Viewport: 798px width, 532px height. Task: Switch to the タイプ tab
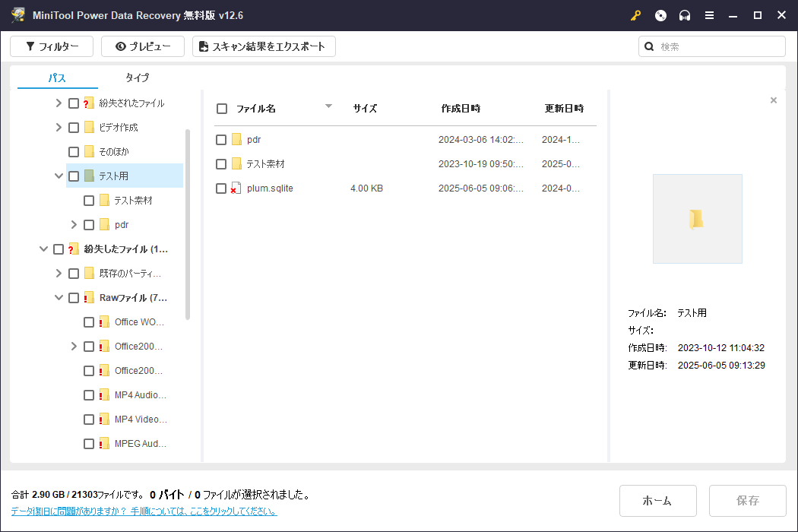point(138,78)
